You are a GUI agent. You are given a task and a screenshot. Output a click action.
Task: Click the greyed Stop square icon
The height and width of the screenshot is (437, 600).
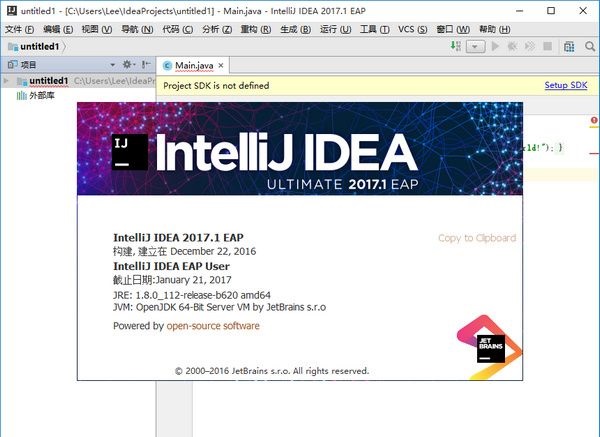548,46
